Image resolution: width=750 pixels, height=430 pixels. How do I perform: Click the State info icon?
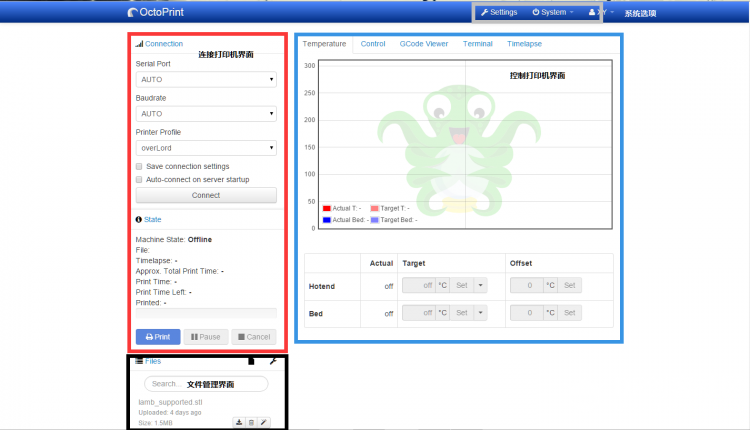tap(139, 220)
